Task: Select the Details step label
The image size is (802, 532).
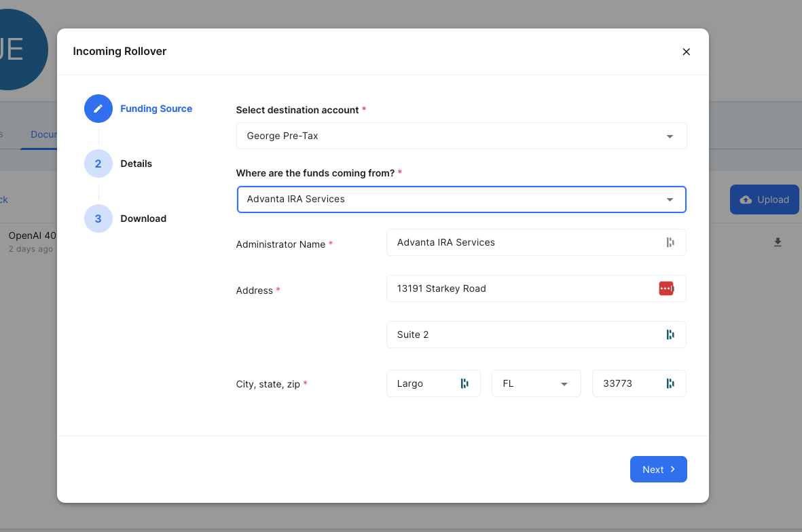Action: click(136, 164)
